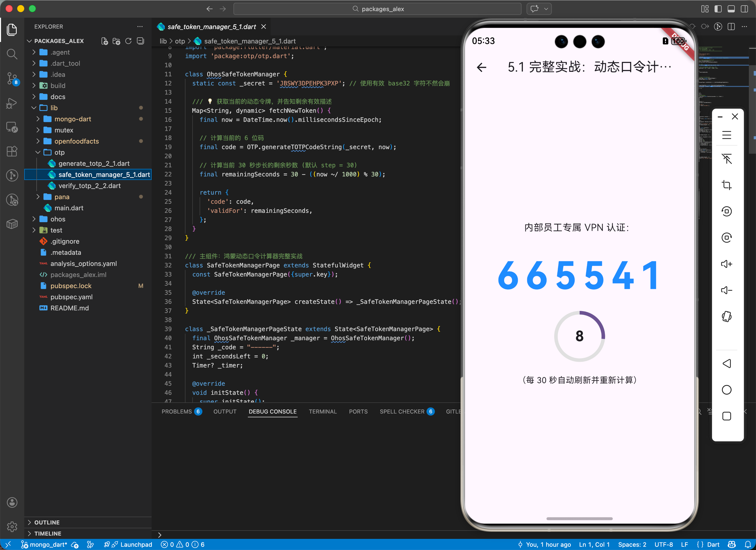Open the Extensions view

tap(12, 151)
